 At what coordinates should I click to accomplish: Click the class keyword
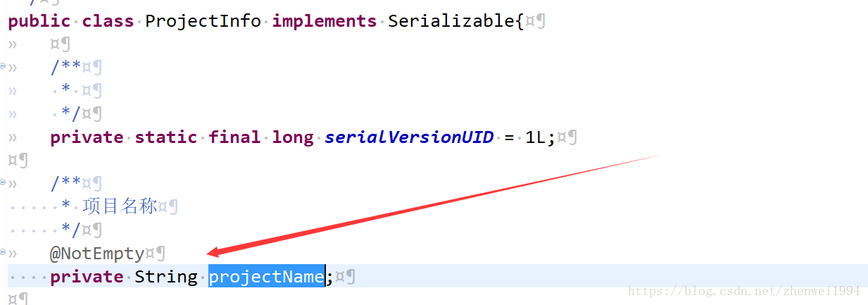click(108, 21)
